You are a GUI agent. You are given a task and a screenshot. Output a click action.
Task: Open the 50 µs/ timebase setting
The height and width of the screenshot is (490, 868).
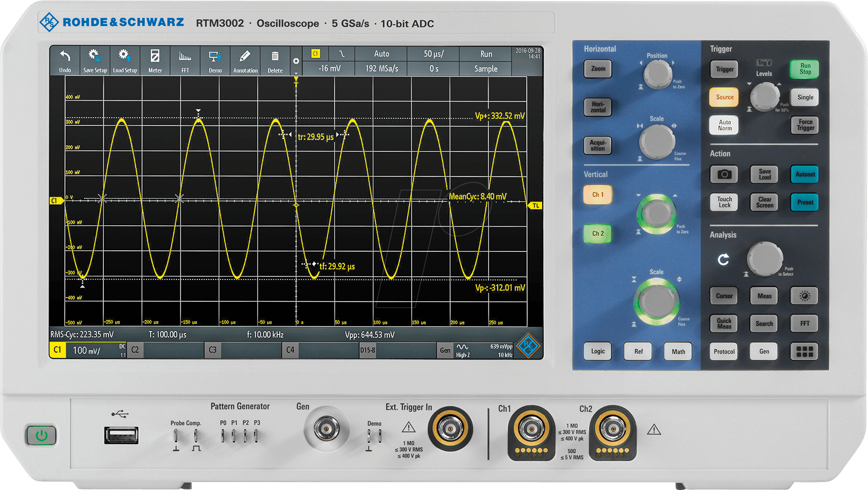click(433, 54)
